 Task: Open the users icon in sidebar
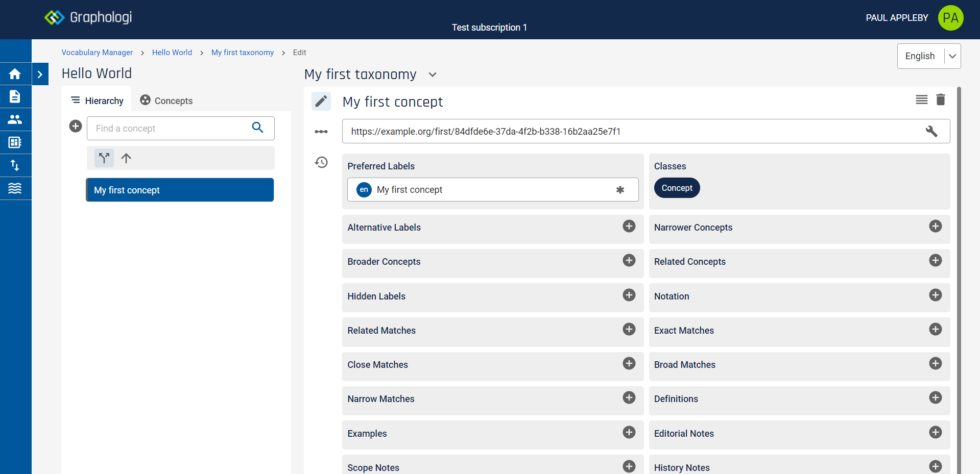15,119
